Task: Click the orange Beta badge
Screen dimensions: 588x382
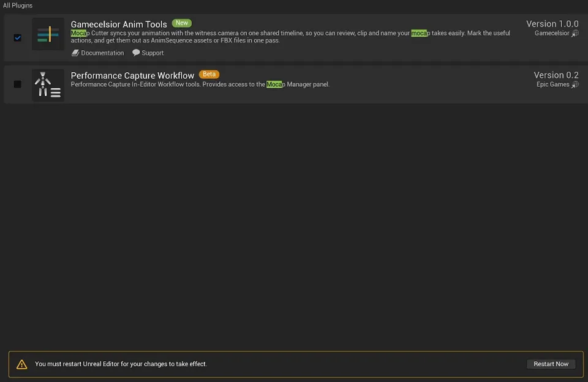Action: (209, 74)
